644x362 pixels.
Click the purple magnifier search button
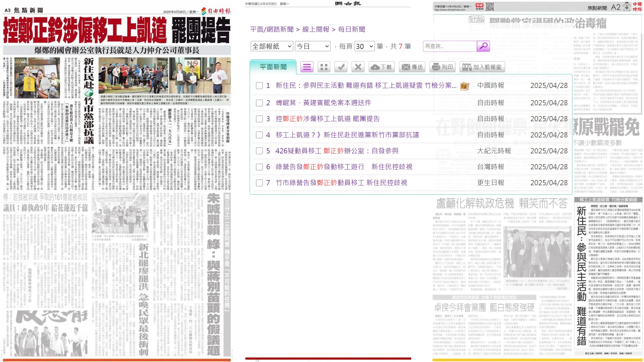[x=483, y=46]
